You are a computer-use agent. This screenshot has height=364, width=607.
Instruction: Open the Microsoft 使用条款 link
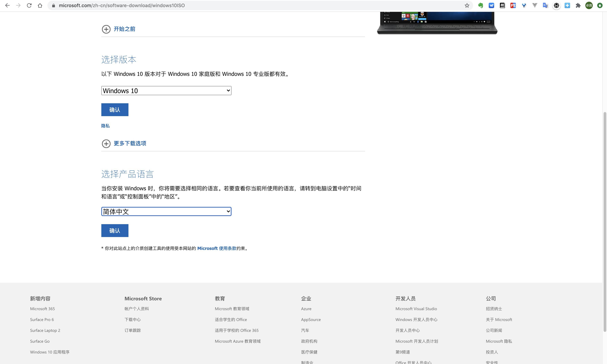[x=217, y=248]
